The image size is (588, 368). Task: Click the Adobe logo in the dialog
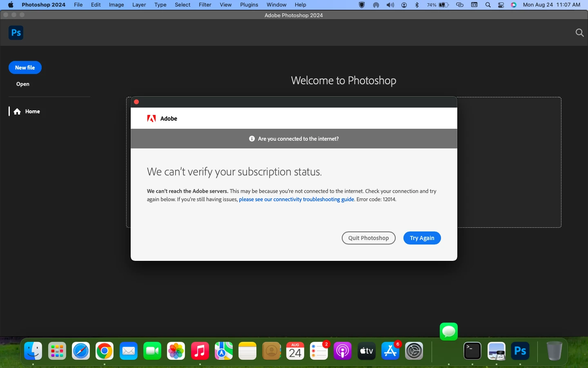[x=151, y=119]
